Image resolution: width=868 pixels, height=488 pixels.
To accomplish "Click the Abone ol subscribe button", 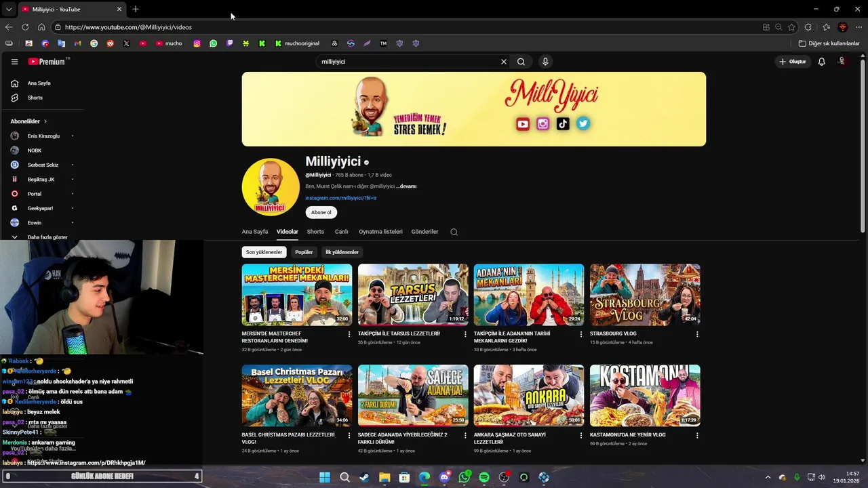I will pyautogui.click(x=321, y=212).
